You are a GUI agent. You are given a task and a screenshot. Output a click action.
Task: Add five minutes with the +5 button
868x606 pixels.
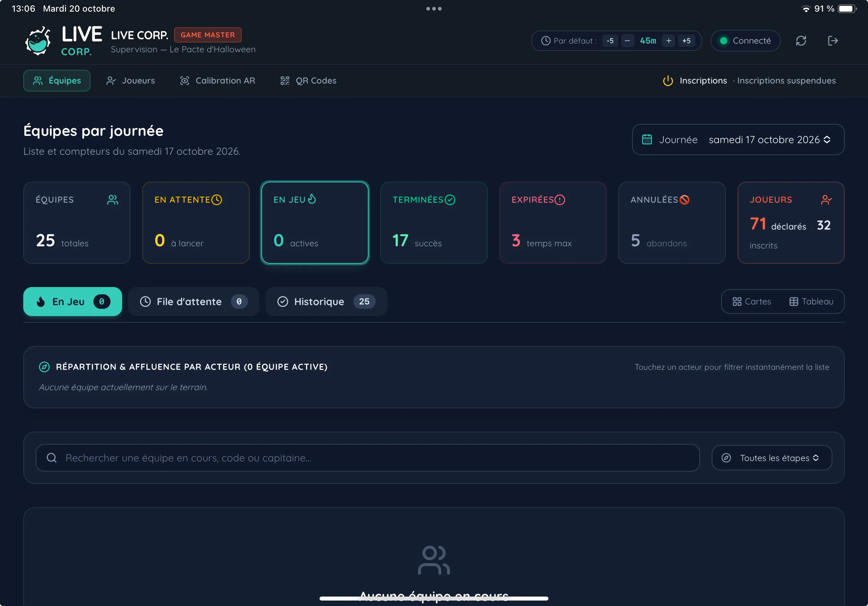[686, 41]
